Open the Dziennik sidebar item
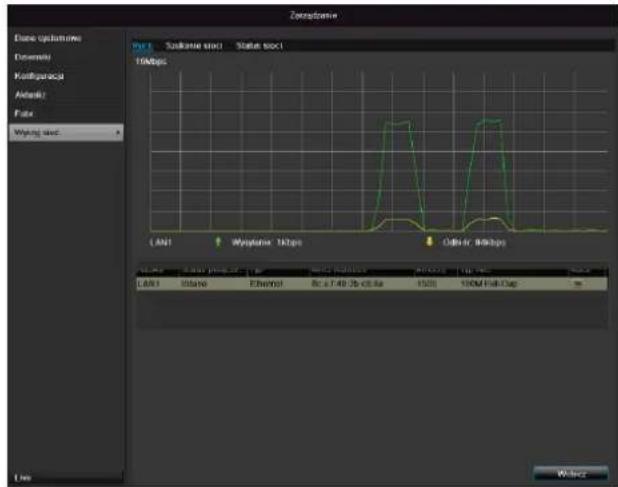 (32, 57)
